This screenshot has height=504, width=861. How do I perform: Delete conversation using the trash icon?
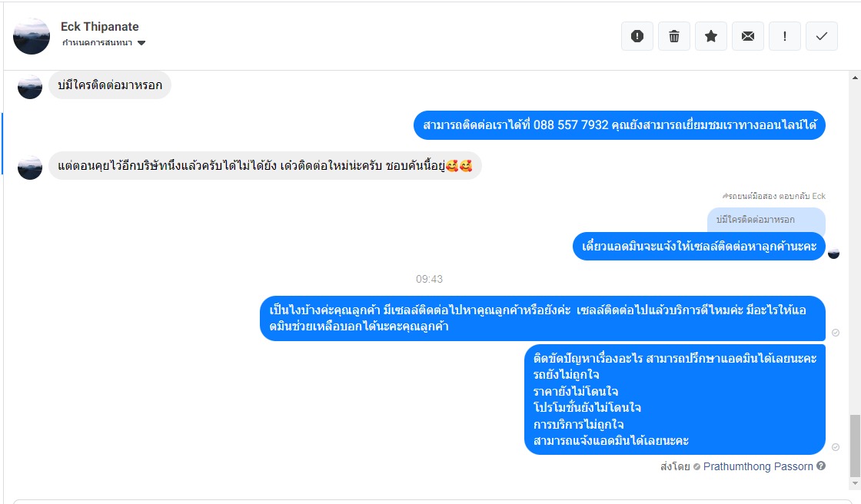(673, 36)
